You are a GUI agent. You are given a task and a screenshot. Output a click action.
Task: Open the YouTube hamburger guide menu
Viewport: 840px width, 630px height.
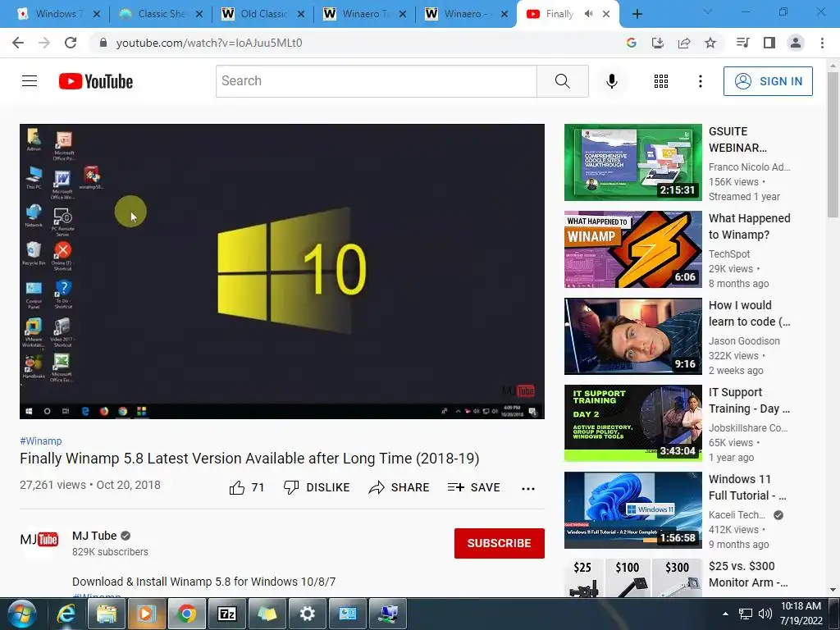(30, 81)
